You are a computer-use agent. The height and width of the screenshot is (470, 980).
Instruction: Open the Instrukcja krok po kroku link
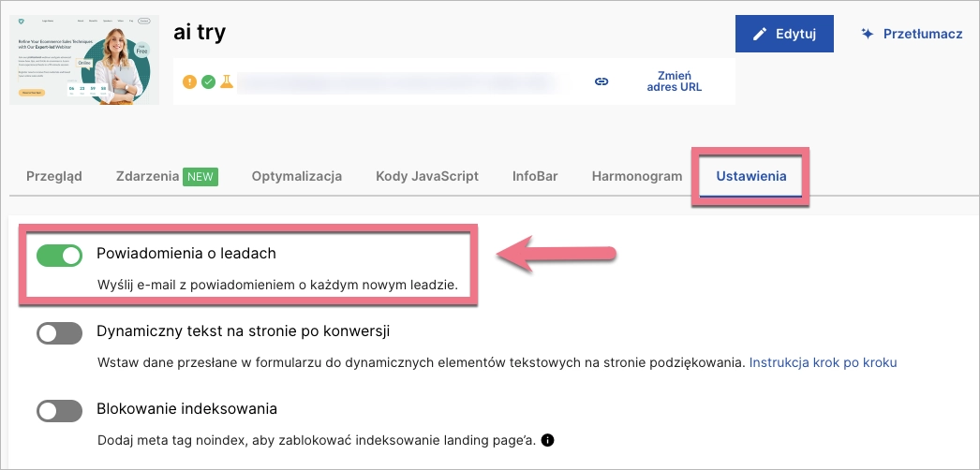(824, 361)
